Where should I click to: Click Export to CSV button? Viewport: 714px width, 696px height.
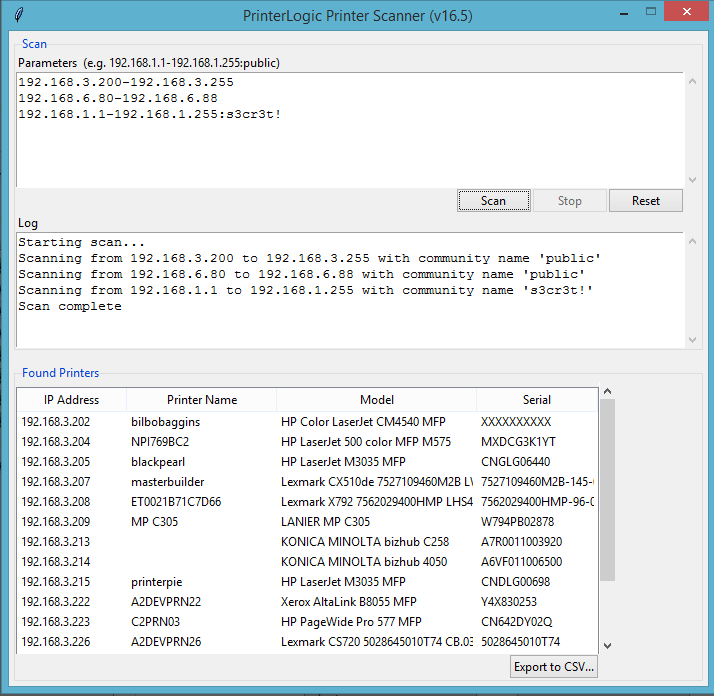pos(553,666)
